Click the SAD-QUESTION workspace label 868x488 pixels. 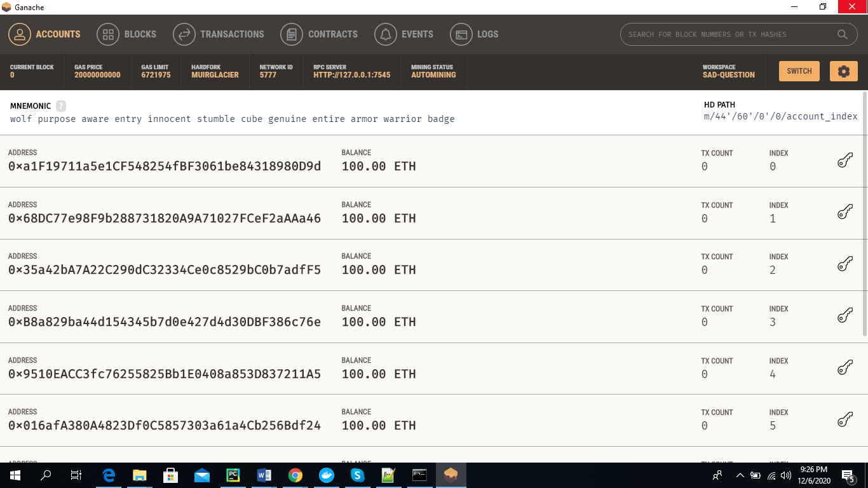click(x=728, y=74)
